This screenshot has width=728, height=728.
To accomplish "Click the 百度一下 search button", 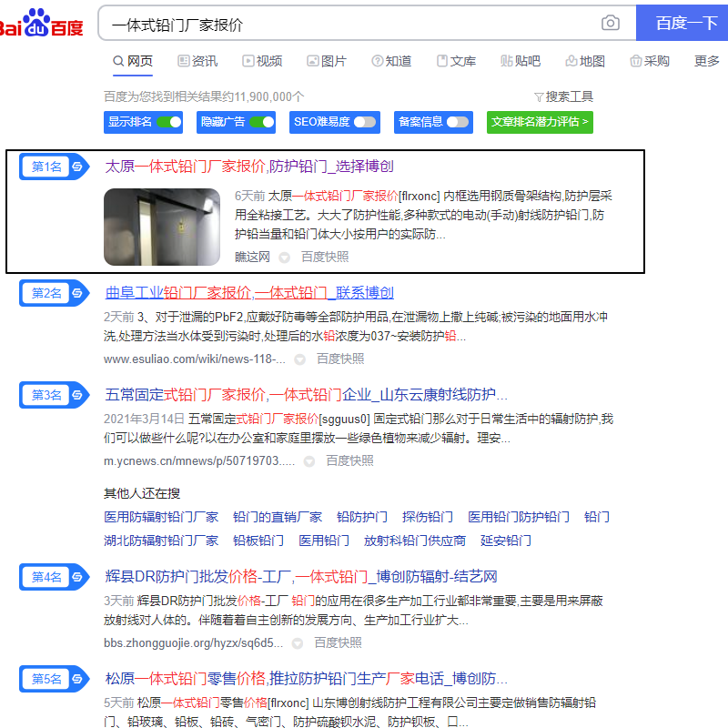I will pos(682,23).
